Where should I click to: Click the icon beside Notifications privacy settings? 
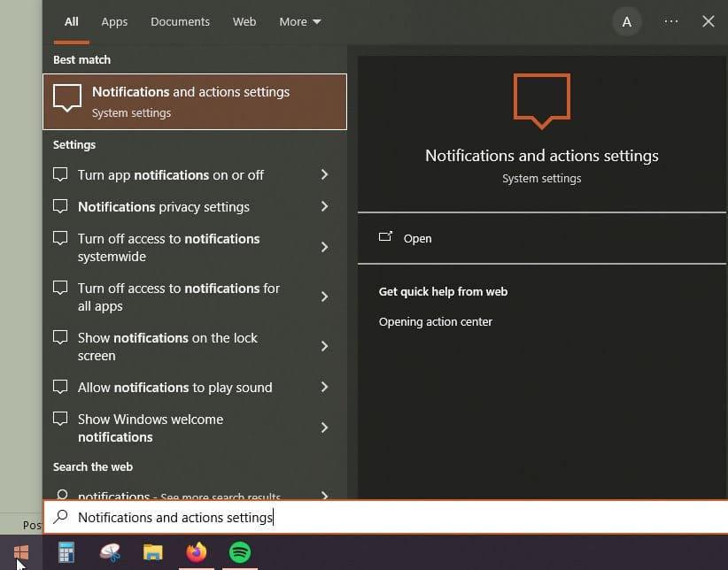click(60, 206)
